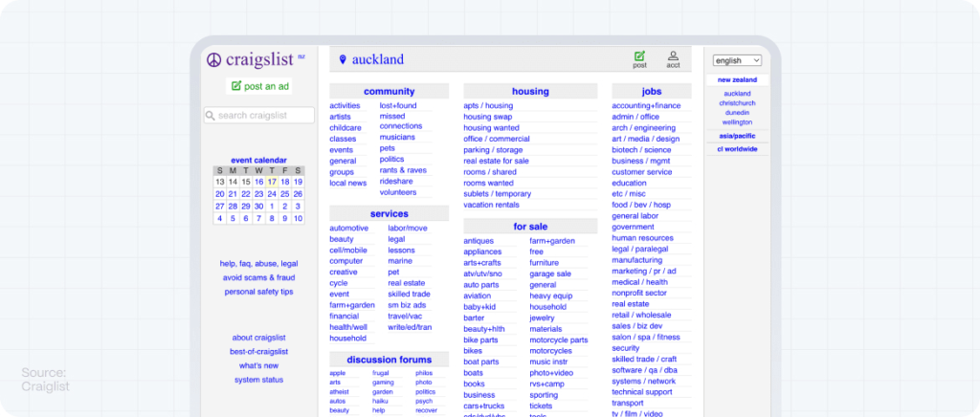980x417 pixels.
Task: Open 'accounting+finance' jobs category
Action: click(646, 105)
